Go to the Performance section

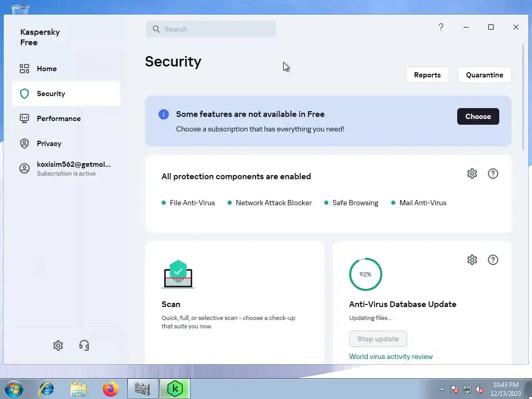[x=66, y=118]
